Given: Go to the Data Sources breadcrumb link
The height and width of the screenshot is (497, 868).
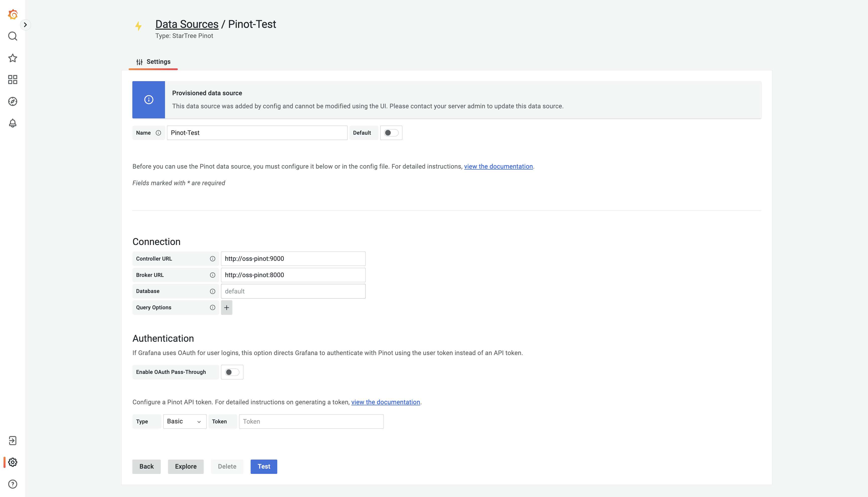Looking at the screenshot, I should pos(187,24).
